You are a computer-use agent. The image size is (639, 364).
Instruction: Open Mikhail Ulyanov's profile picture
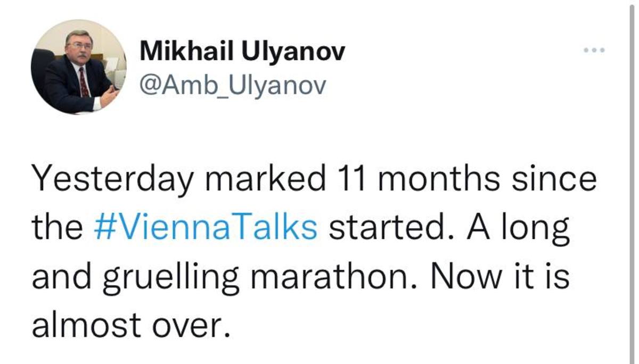tap(78, 67)
